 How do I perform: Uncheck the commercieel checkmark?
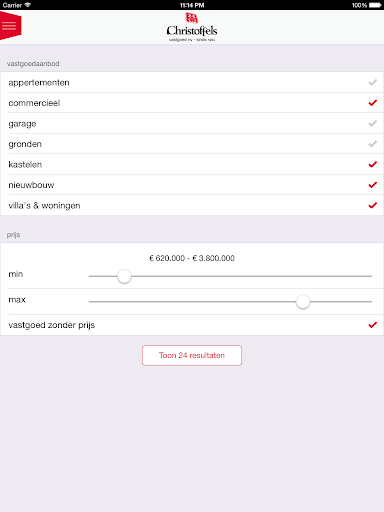pyautogui.click(x=373, y=103)
